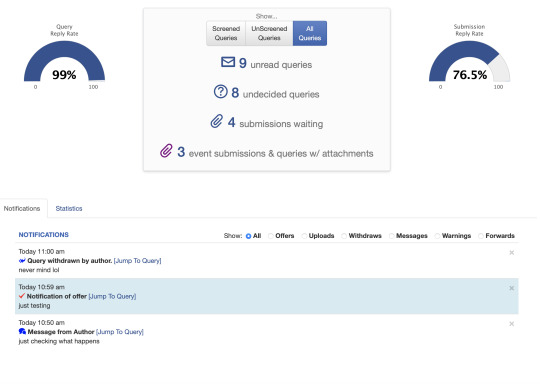Show UnScreened Queries only
540x384 pixels.
[x=269, y=33]
